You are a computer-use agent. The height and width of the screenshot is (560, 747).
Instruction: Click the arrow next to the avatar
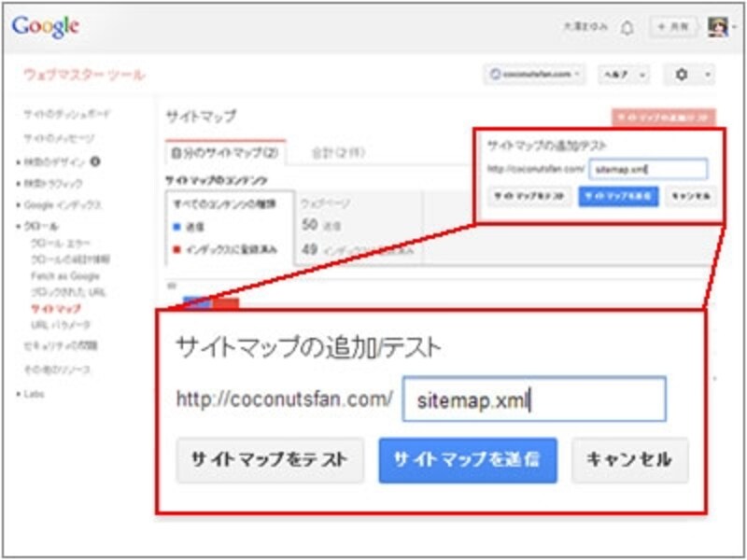(734, 28)
